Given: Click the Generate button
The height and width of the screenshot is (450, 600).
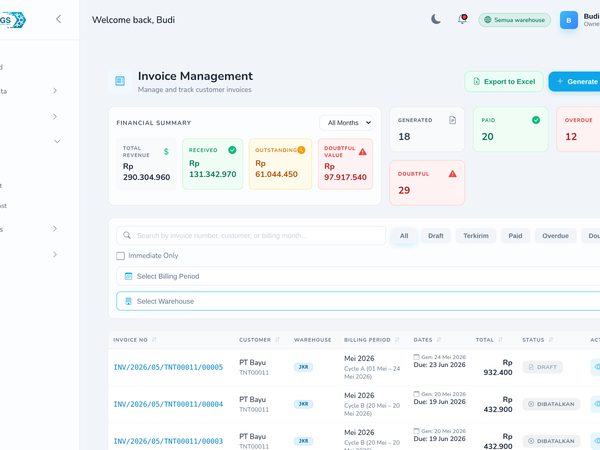Looking at the screenshot, I should coord(575,82).
